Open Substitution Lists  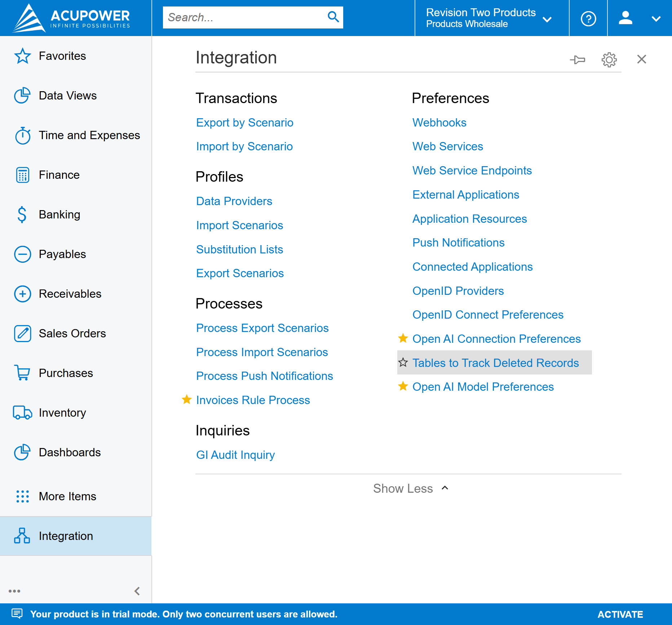pyautogui.click(x=240, y=249)
